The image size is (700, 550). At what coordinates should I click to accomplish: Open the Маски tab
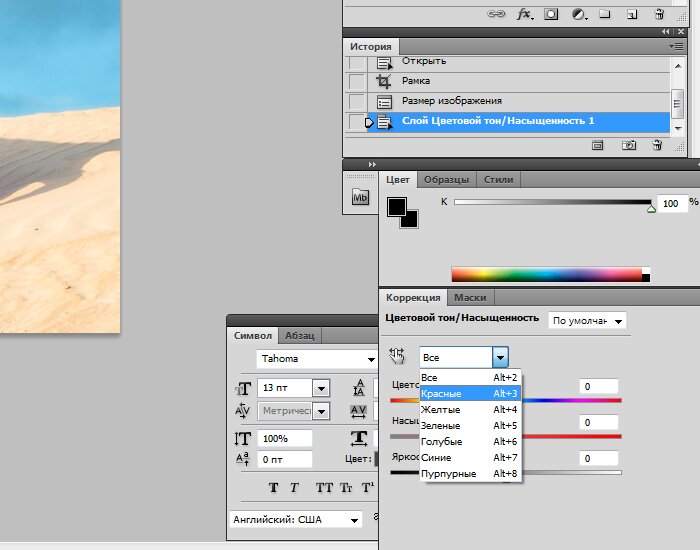click(x=470, y=298)
